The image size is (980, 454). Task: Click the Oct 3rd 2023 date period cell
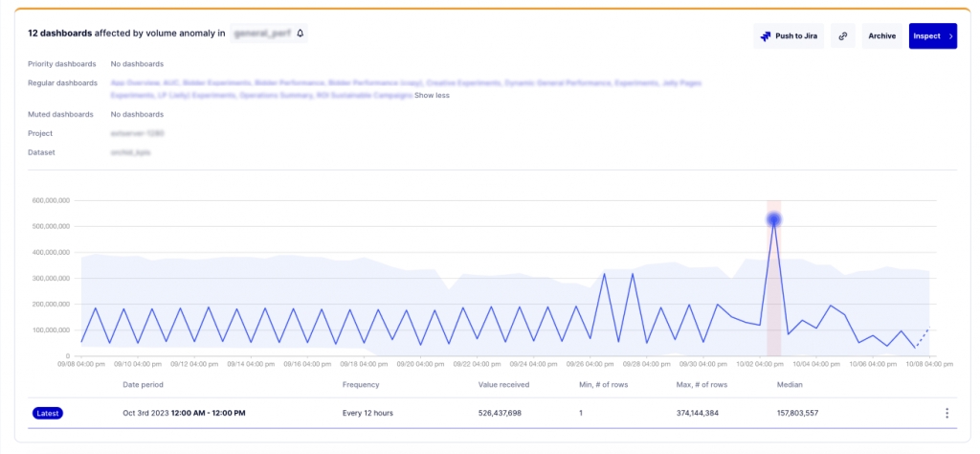[x=184, y=413]
